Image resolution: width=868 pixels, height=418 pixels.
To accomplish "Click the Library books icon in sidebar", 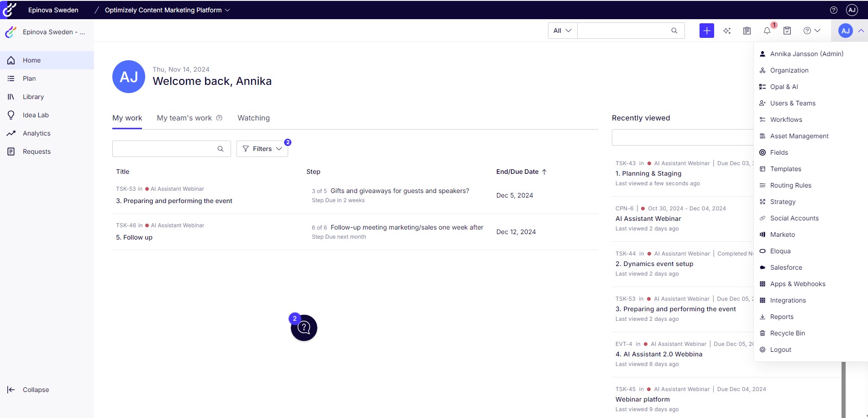I will pyautogui.click(x=11, y=97).
